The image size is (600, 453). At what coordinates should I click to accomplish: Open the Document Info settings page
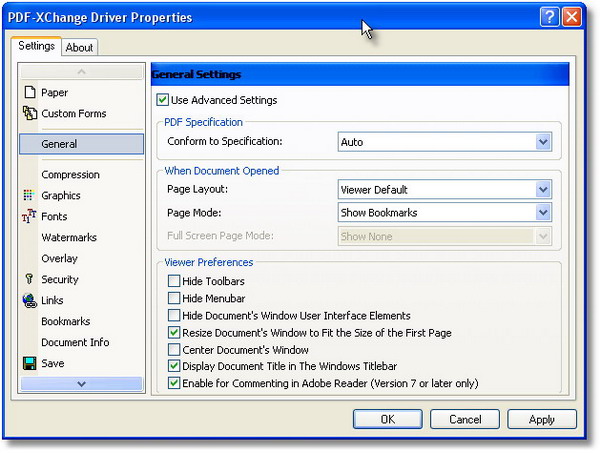(x=82, y=342)
